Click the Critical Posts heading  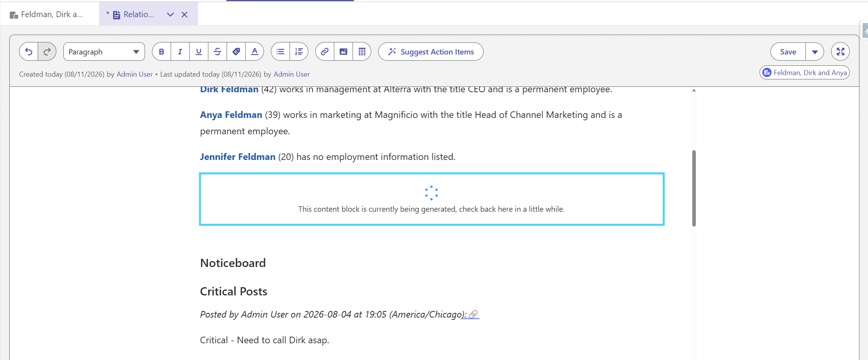pos(234,292)
